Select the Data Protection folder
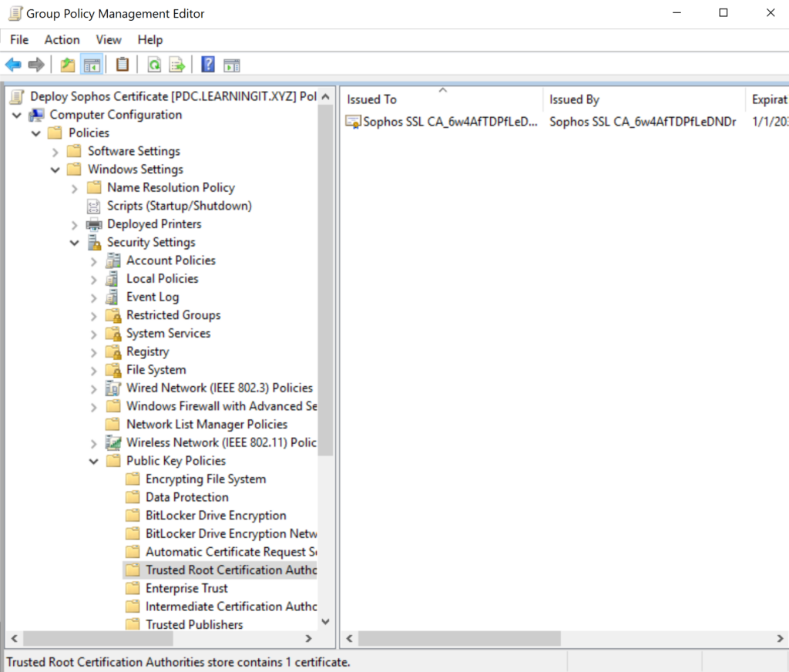 176,497
